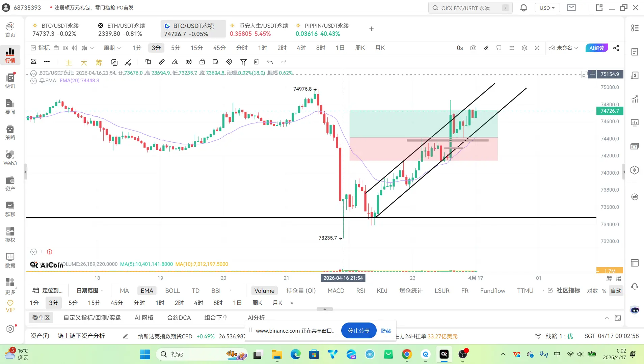The image size is (644, 364).
Task: Click the AI解读 button
Action: click(597, 48)
